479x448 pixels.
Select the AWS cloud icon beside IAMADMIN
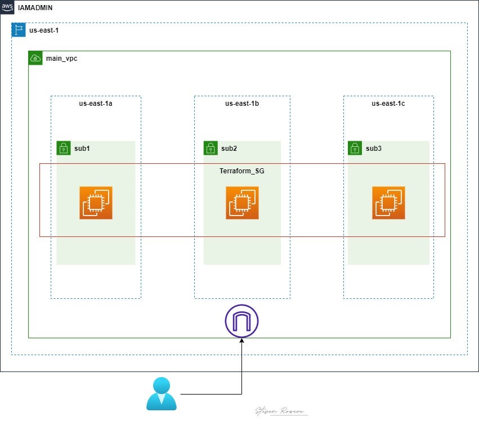pyautogui.click(x=7, y=7)
